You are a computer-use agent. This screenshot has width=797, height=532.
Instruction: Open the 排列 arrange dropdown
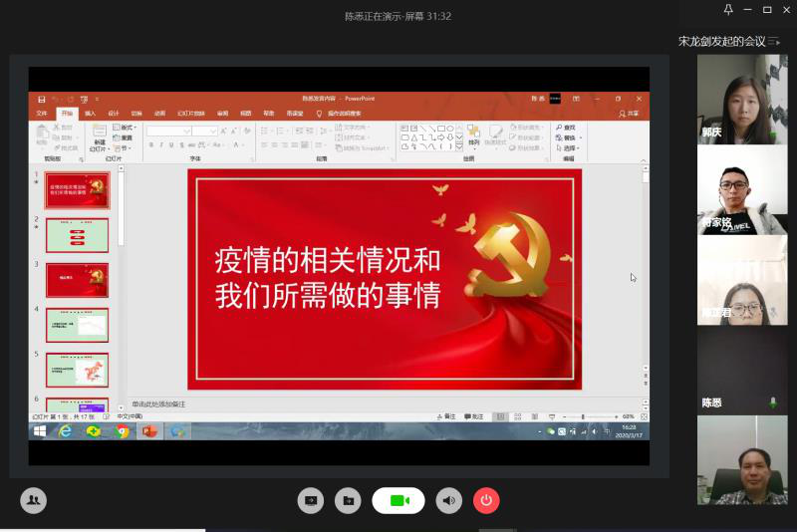(474, 136)
